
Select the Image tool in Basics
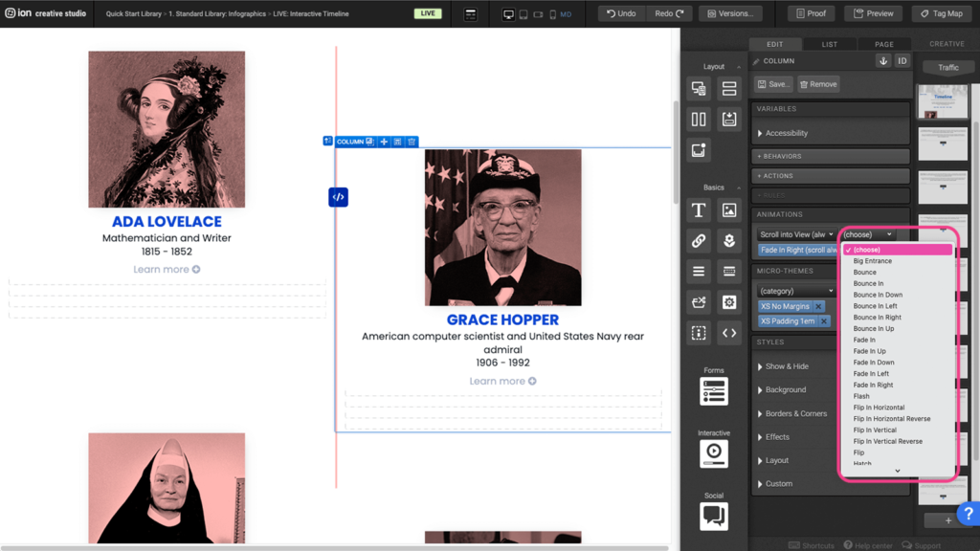click(x=728, y=209)
